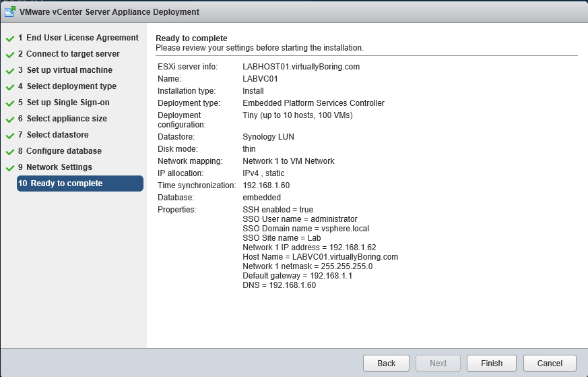Go to step 1 End User License Agreement
Viewport: 588px width, 377px height.
(78, 38)
